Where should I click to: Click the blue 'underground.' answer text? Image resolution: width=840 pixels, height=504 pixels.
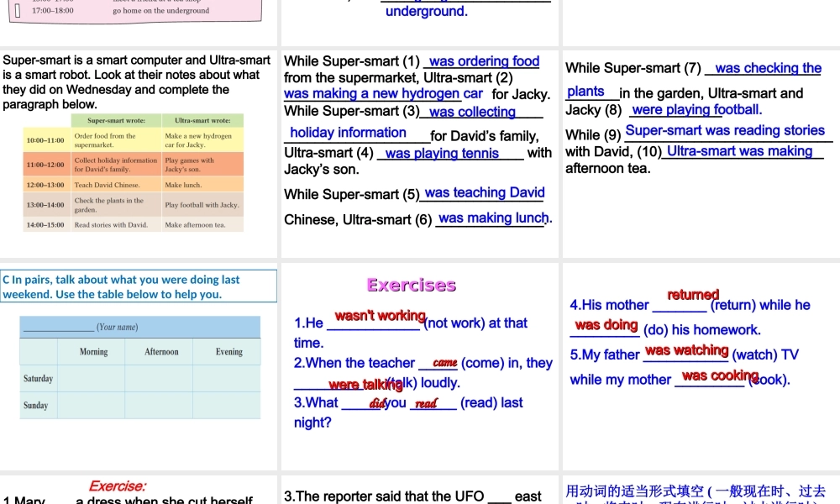click(x=427, y=12)
